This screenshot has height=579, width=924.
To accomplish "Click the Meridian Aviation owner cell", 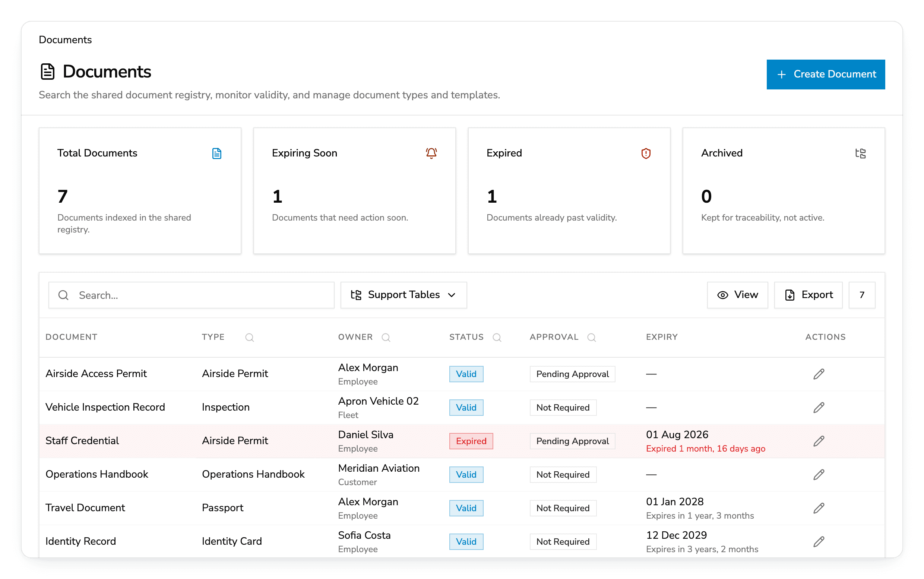I will pyautogui.click(x=379, y=474).
